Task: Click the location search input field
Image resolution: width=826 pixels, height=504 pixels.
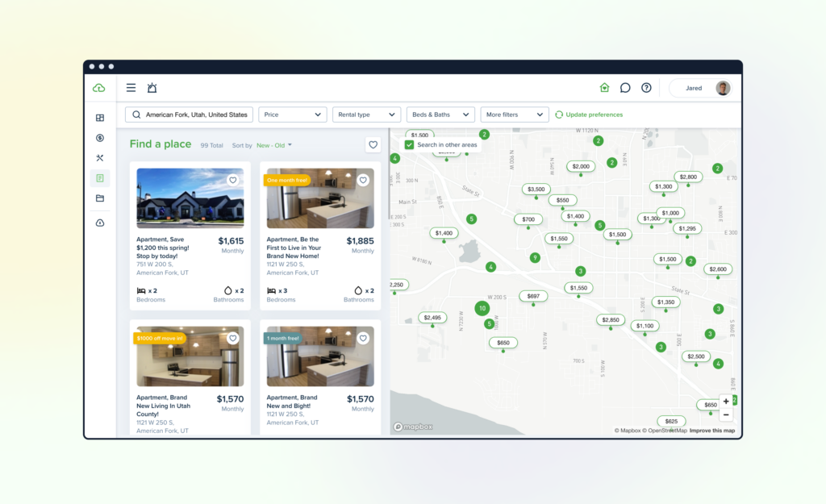Action: (x=189, y=115)
